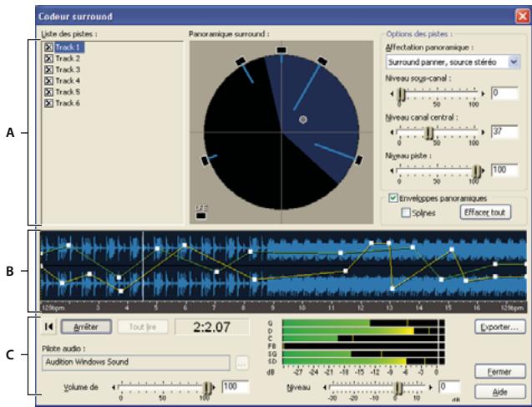Increase Niveau piste with right arrow
The width and height of the screenshot is (532, 407).
[483, 170]
